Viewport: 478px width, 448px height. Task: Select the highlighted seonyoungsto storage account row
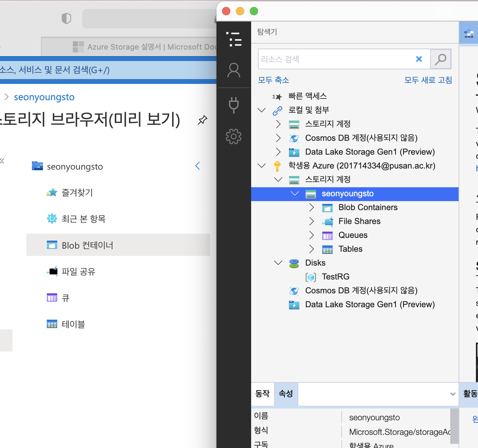(x=355, y=194)
